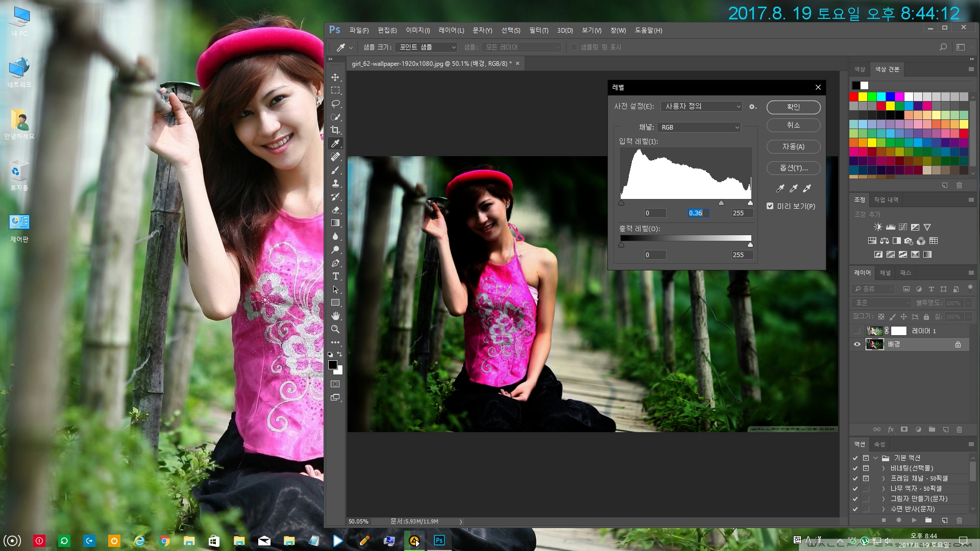Expand the 프레임 채널 - 50픽셀 action
Viewport: 980px width, 551px height.
(x=884, y=479)
